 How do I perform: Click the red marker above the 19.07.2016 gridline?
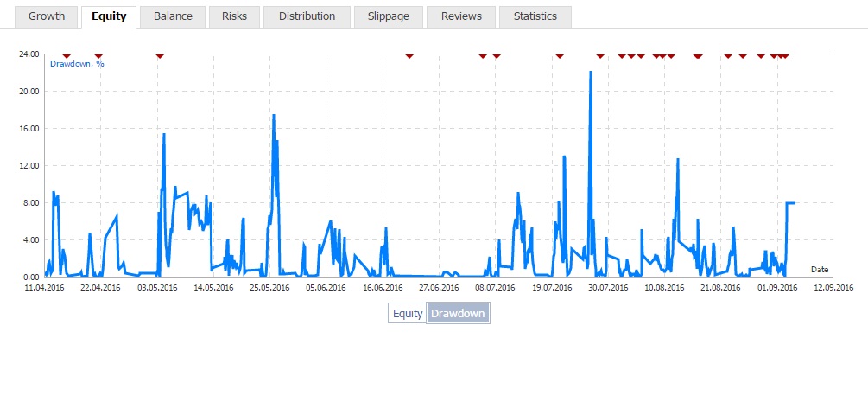point(560,56)
